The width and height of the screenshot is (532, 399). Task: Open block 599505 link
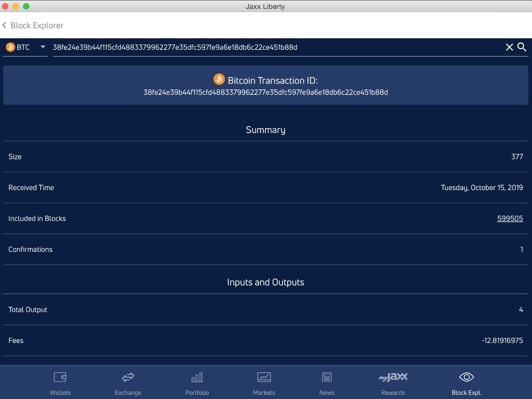[x=510, y=218]
